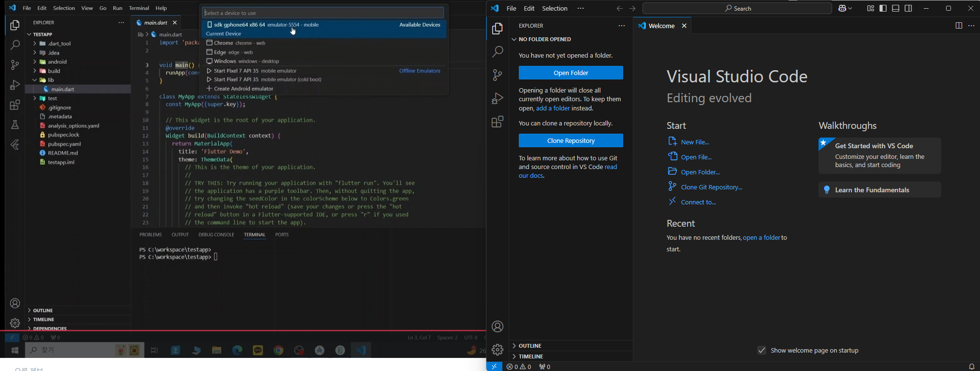Open the Testing flask icon in the testapp window
The width and height of the screenshot is (980, 371).
(15, 125)
